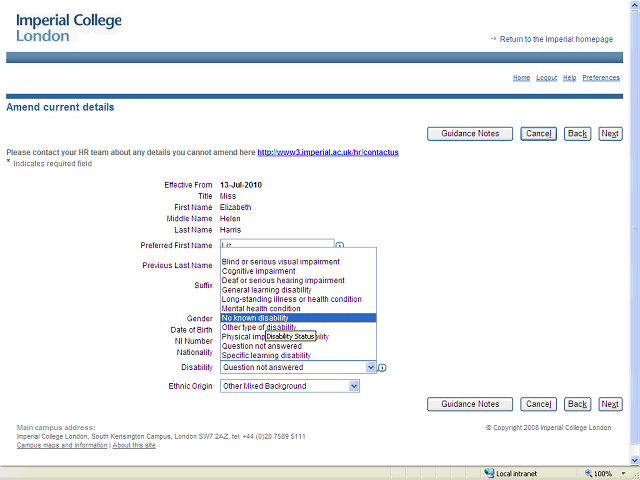Click the Logout link
640x480 pixels.
point(546,78)
